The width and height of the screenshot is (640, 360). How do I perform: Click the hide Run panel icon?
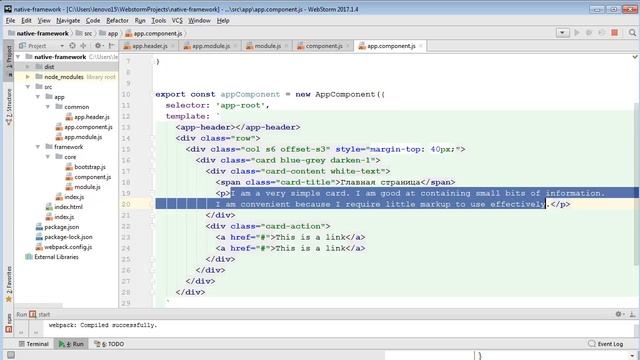[632, 314]
